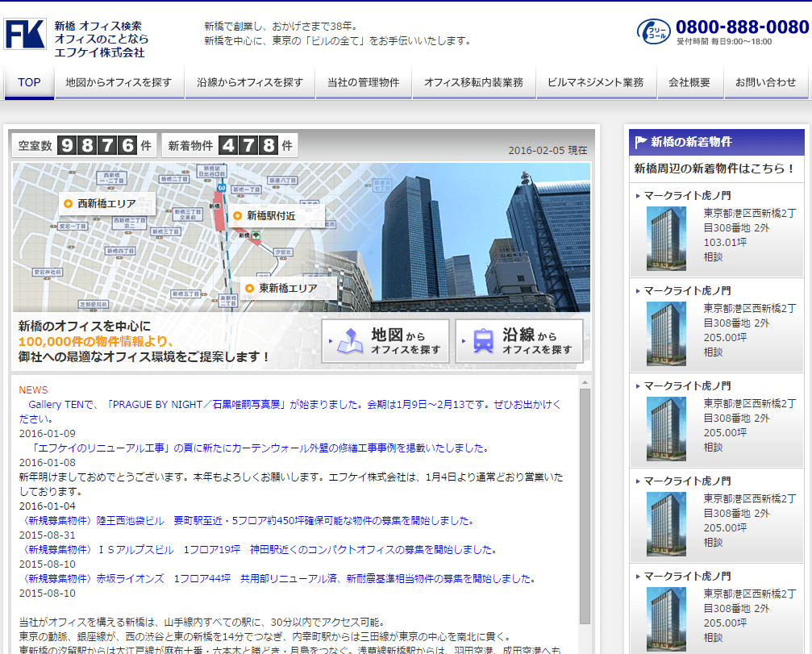This screenshot has width=812, height=654.
Task: Click the 新橋周辺の新着物件はこちら！ heading
Action: click(714, 169)
